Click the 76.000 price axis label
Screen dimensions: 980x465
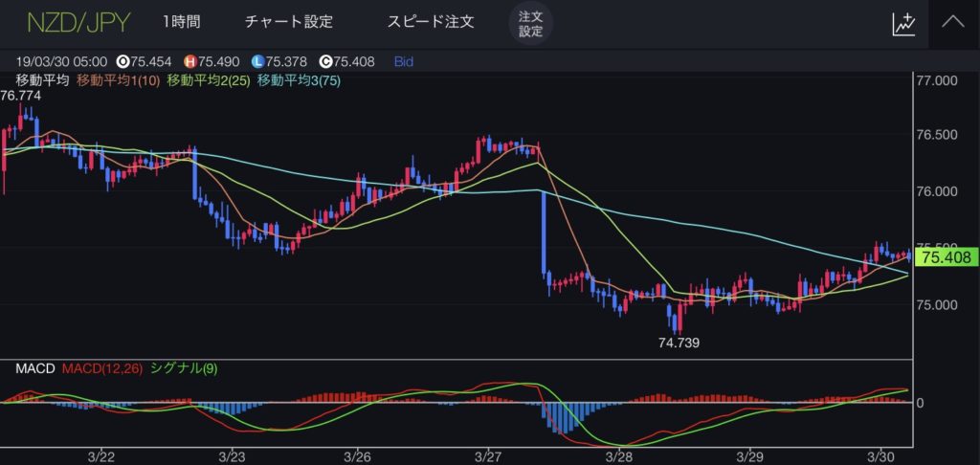tap(936, 191)
